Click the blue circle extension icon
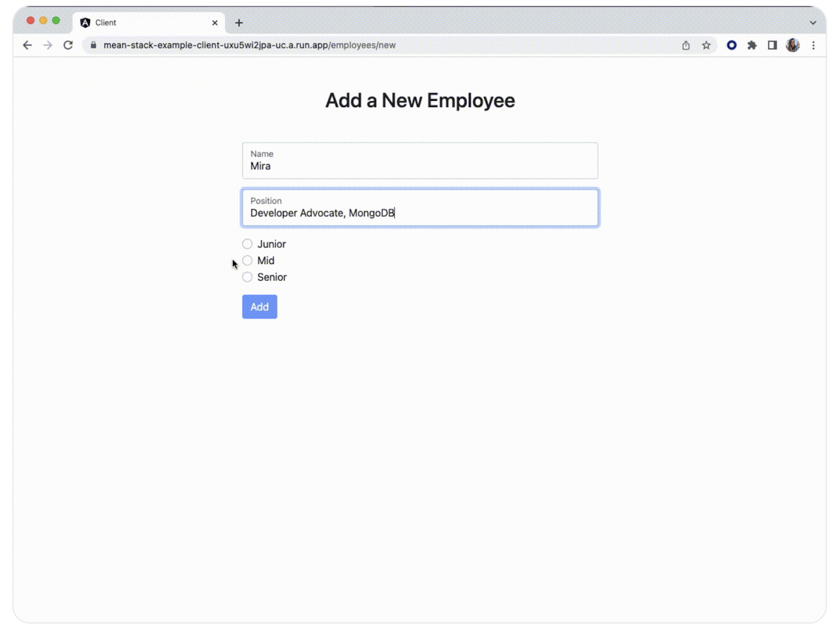This screenshot has height=633, width=840. tap(731, 45)
